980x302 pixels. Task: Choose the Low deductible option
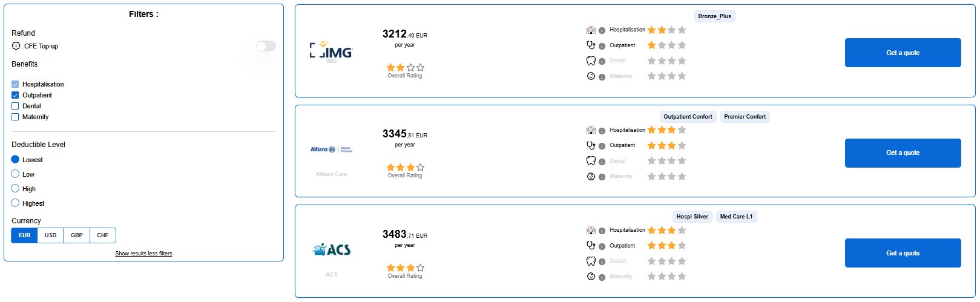tap(15, 174)
